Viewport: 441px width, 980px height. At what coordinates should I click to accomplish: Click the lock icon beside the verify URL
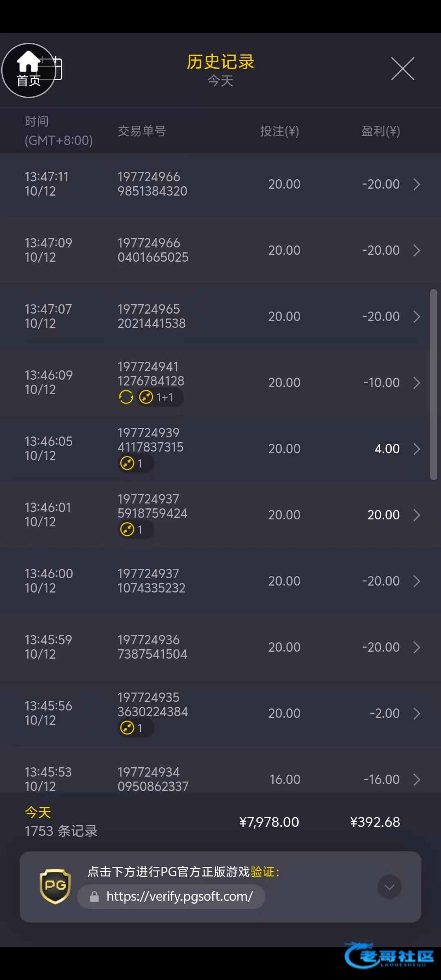pyautogui.click(x=94, y=897)
